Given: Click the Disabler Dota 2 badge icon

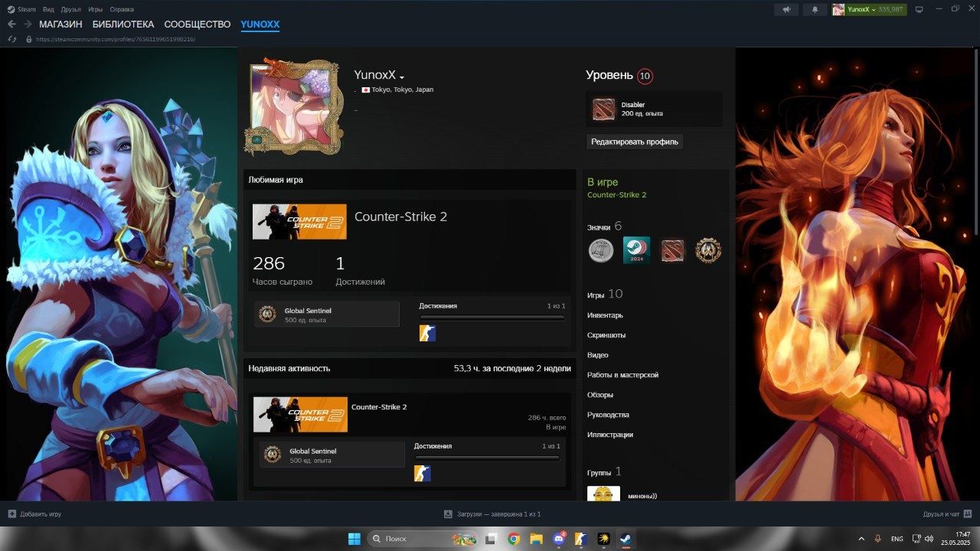Looking at the screenshot, I should point(603,109).
